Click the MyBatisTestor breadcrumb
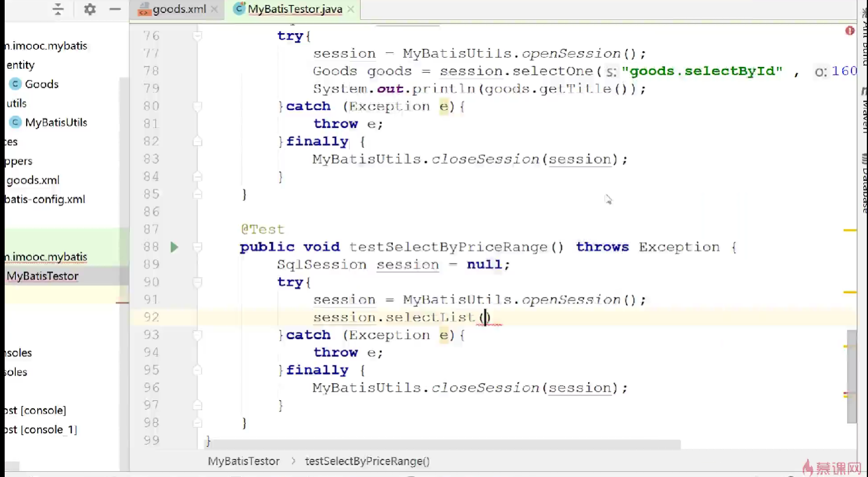 (x=243, y=461)
